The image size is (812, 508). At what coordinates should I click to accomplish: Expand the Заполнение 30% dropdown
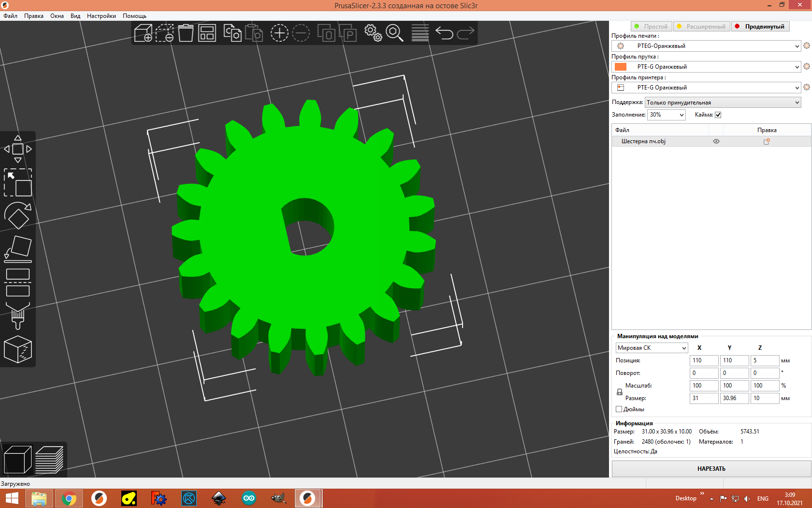(667, 115)
